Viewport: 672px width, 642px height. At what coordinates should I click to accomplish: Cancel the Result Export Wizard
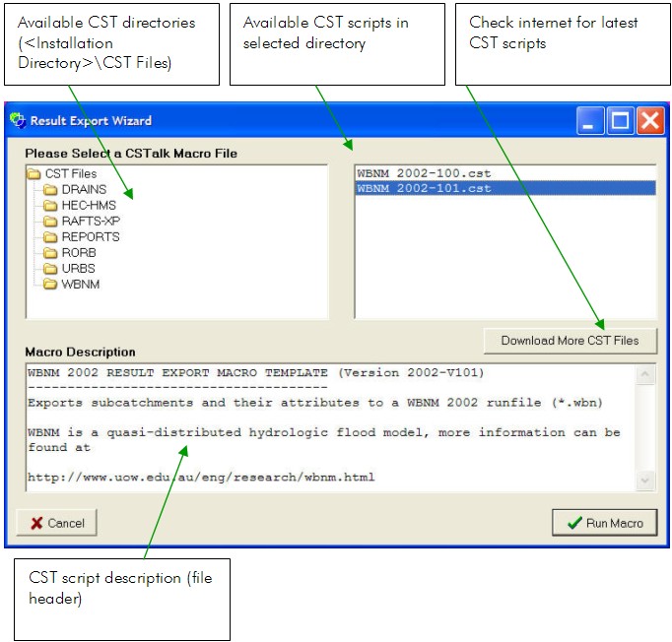tap(57, 523)
